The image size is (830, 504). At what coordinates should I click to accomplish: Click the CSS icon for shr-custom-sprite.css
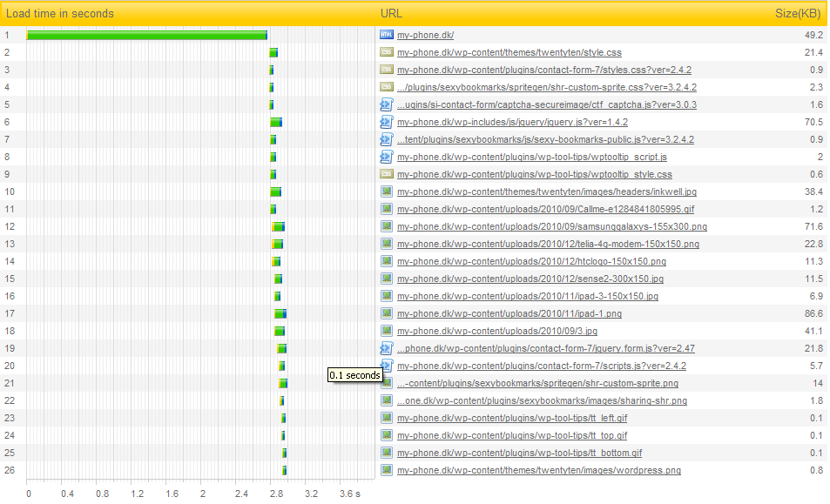coord(387,87)
